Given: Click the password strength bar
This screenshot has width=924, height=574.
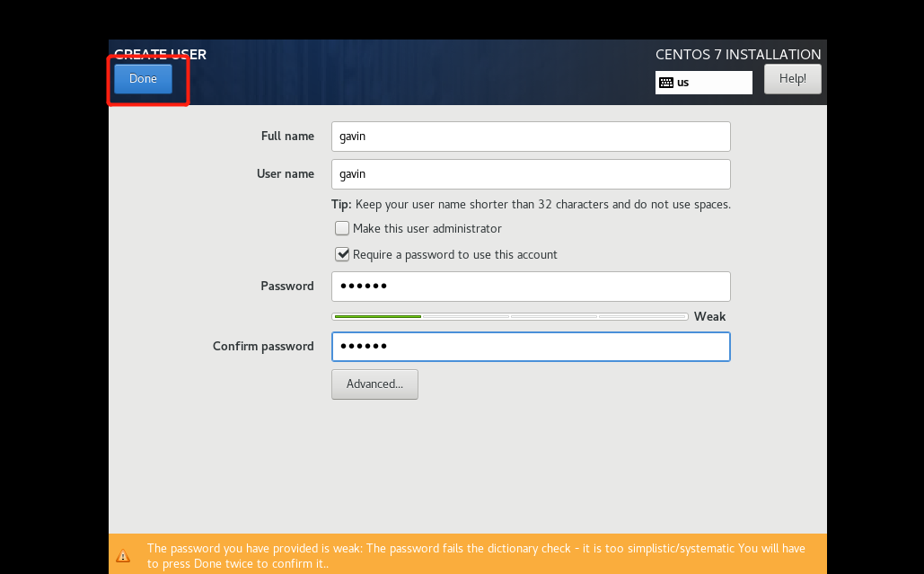Looking at the screenshot, I should [509, 317].
